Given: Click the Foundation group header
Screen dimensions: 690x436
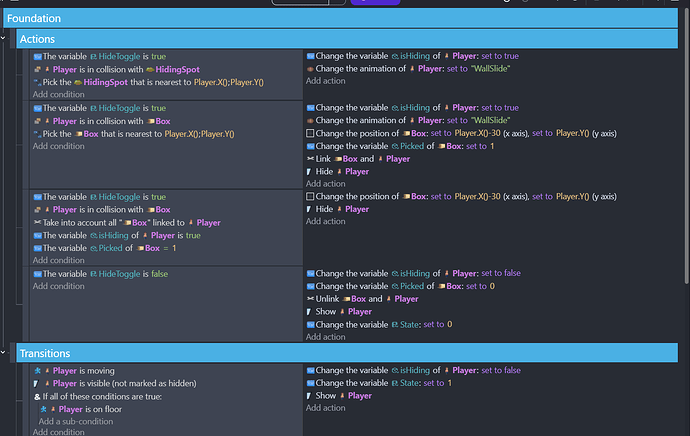Looking at the screenshot, I should click(34, 18).
